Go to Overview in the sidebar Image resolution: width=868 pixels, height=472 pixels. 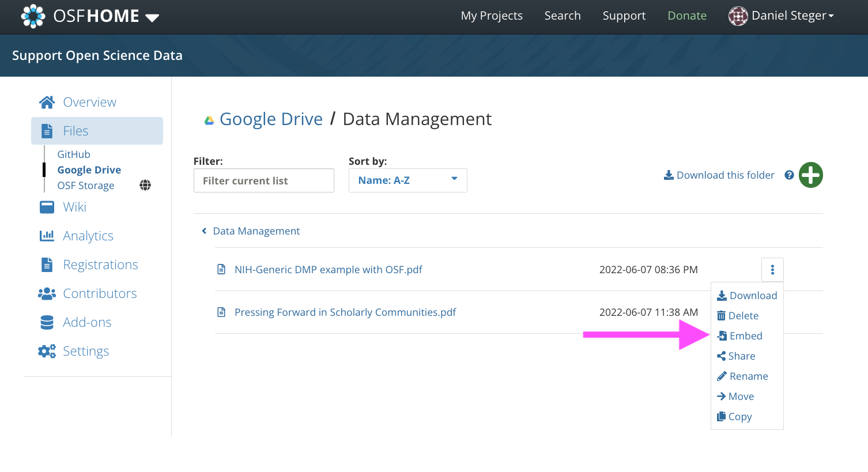point(89,102)
